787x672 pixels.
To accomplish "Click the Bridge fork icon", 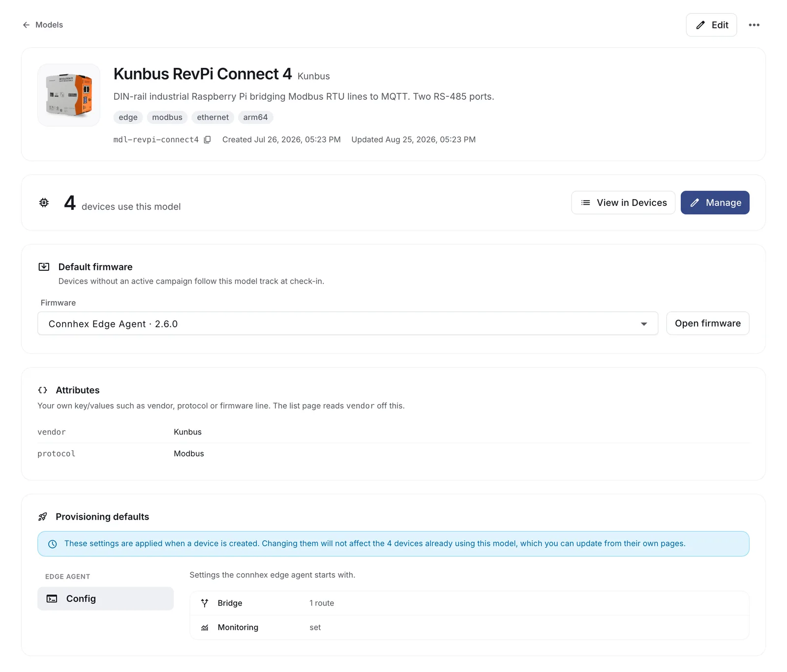I will pos(205,603).
